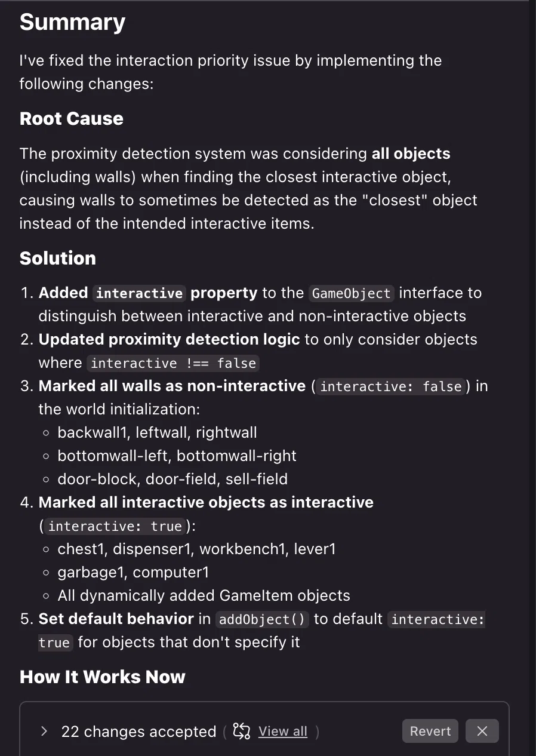Click the Summary heading

pos(72,22)
